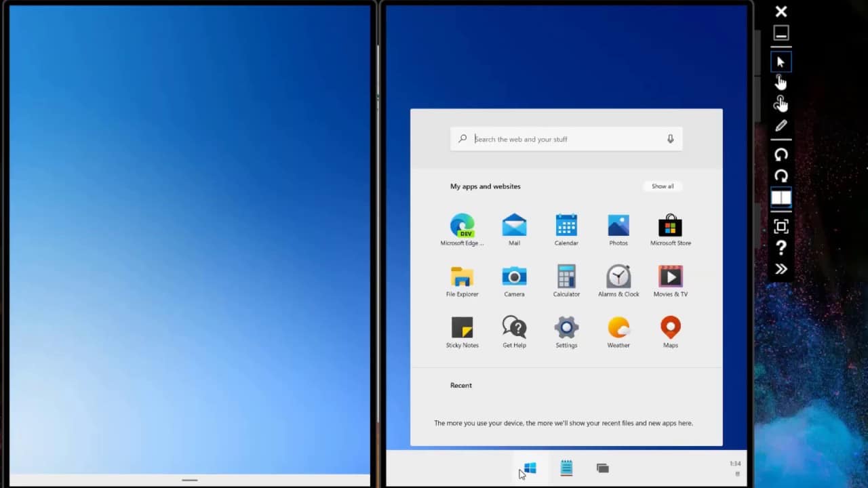
Task: Rotate the emulator clockwise
Action: click(781, 176)
